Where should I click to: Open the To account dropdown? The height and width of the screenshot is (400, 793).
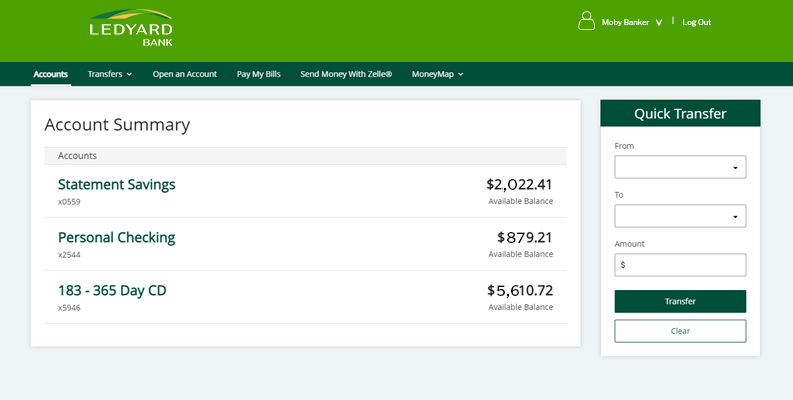[680, 216]
